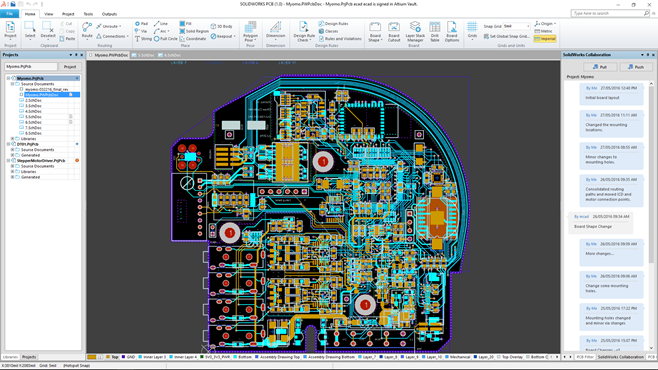Select the Top layer swatch tab
This screenshot has height=370, width=658.
112,357
